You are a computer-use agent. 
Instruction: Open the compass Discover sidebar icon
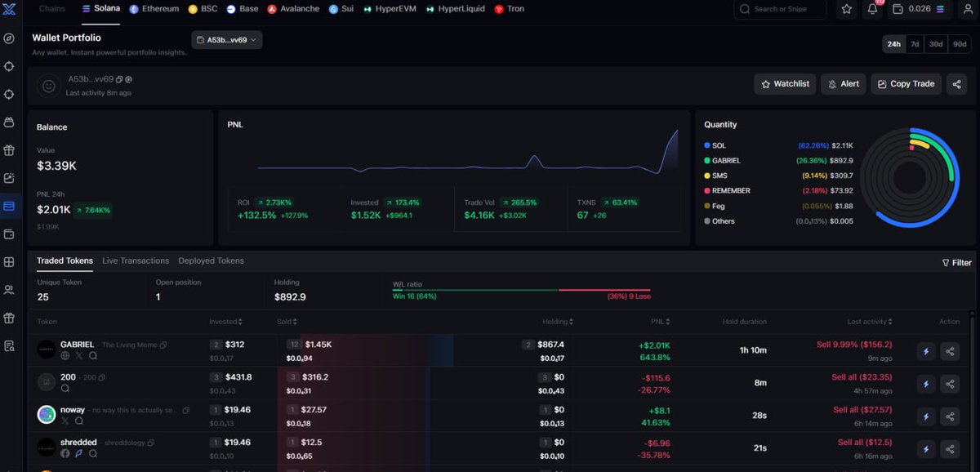(10, 38)
